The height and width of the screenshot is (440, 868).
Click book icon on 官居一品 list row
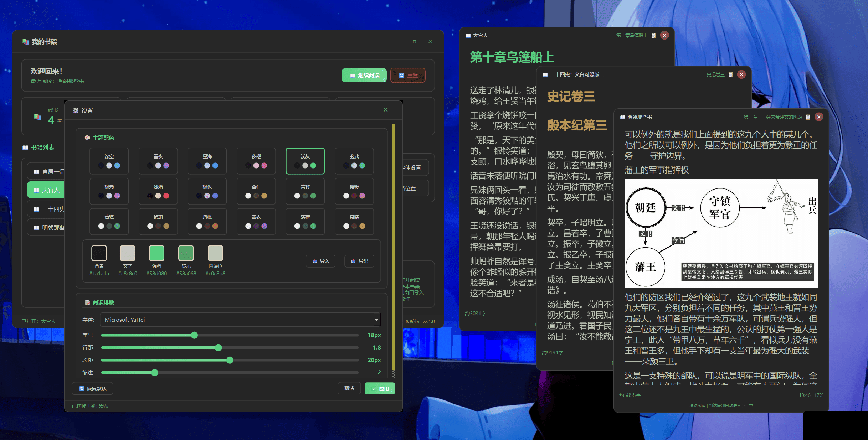tap(36, 172)
